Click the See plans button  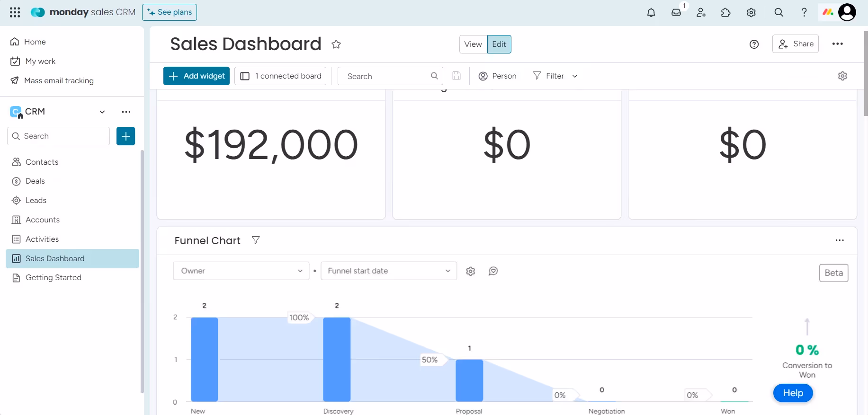click(170, 12)
